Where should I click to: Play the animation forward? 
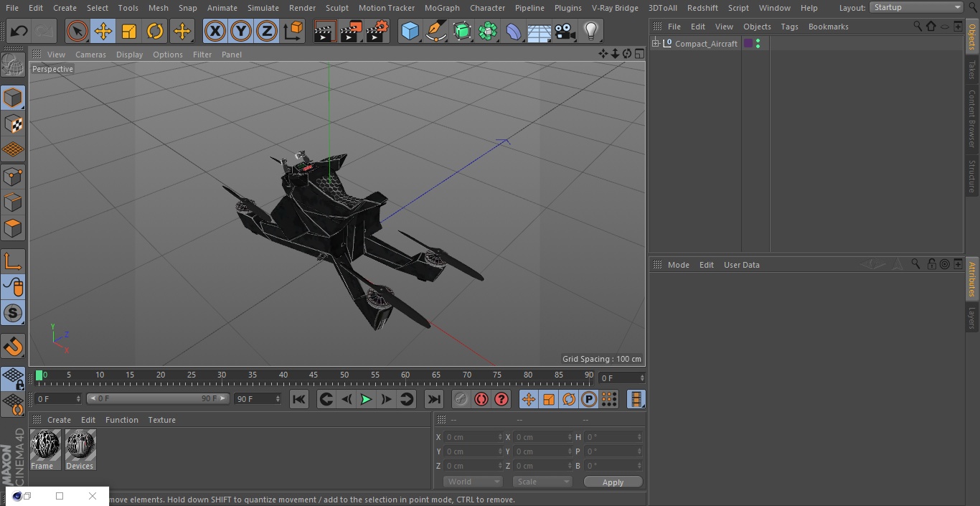[x=366, y=399]
